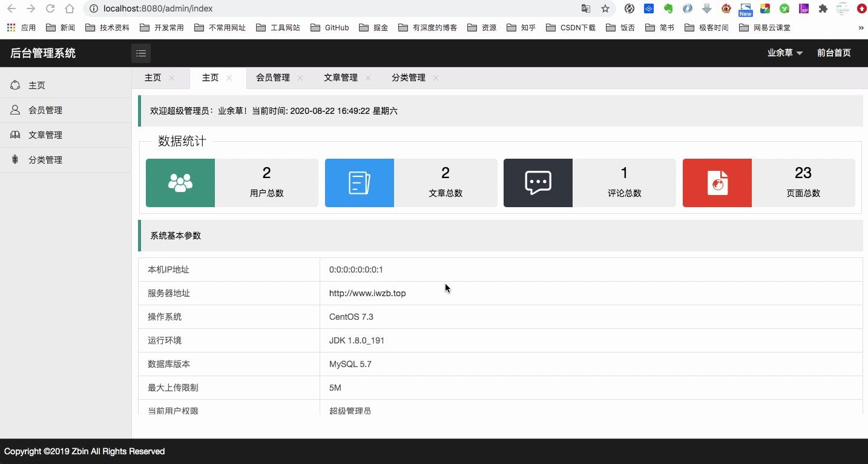This screenshot has height=464, width=868.
Task: Click the book icon beside 文章管理
Action: 15,134
